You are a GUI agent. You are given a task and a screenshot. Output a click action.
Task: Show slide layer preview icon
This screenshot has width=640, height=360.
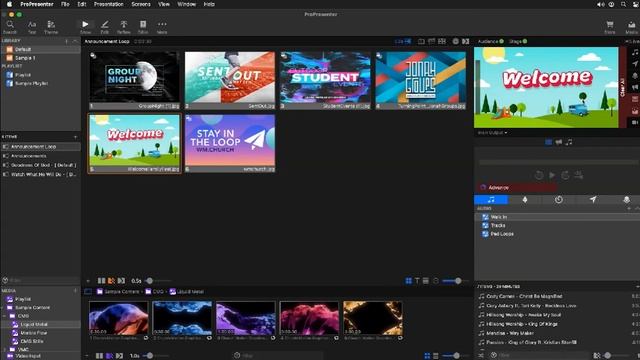pyautogui.click(x=548, y=142)
